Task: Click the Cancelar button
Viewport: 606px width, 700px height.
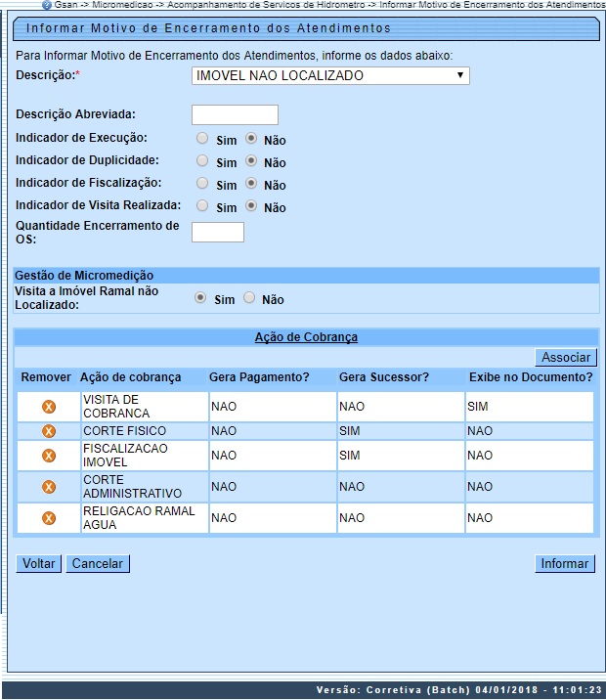Action: [98, 564]
